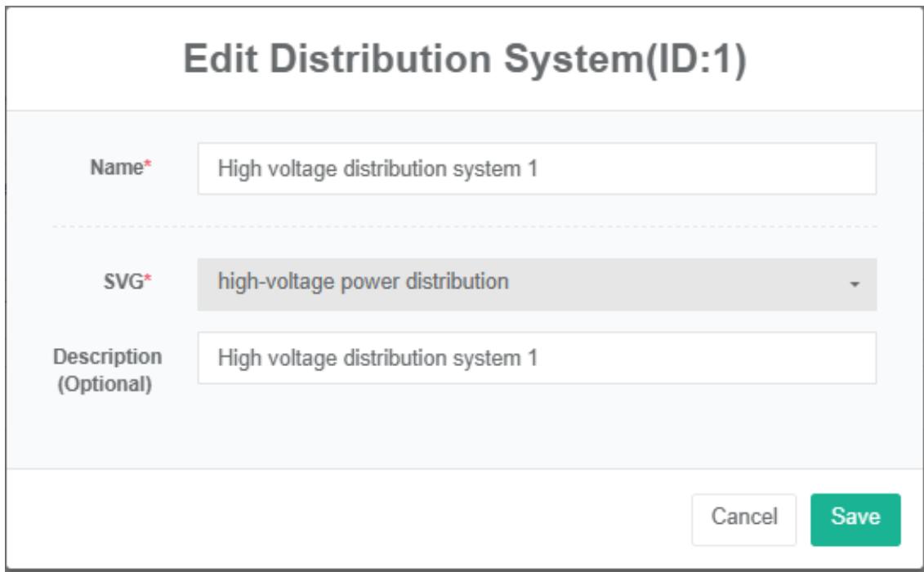Viewport: 924px width, 572px height.
Task: Select the high-voltage power distribution value
Action: click(x=364, y=283)
